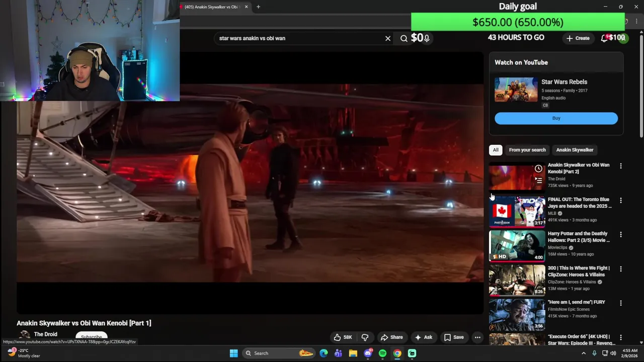Click the Share button
Image resolution: width=644 pixels, height=362 pixels.
(392, 337)
